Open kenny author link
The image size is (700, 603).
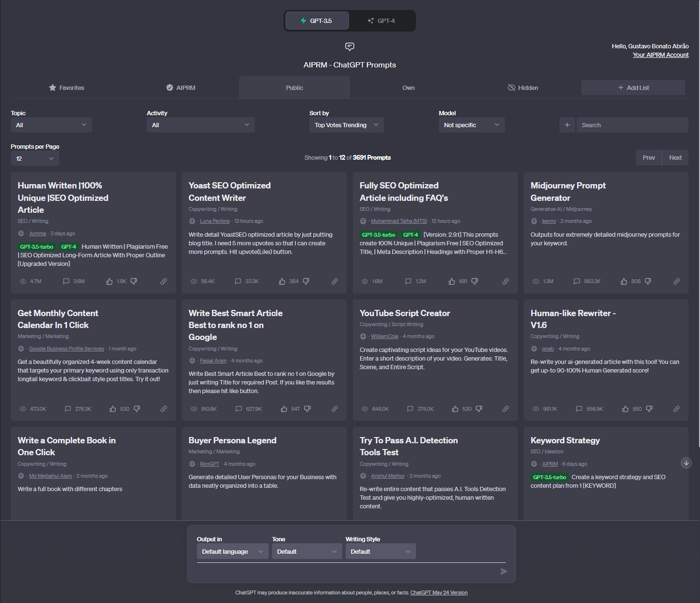549,221
